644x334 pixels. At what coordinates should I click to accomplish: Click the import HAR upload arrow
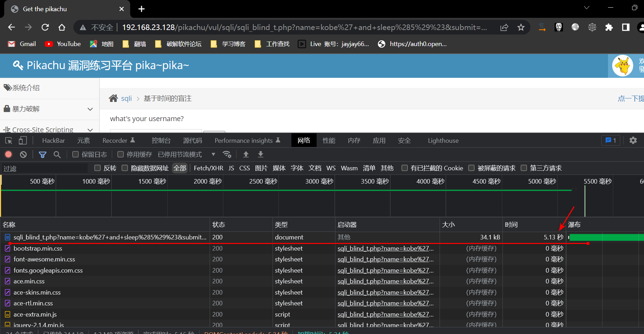click(x=246, y=154)
